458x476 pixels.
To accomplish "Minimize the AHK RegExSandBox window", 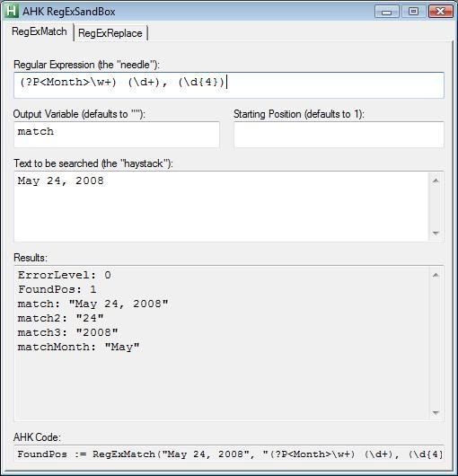I will (387, 12).
